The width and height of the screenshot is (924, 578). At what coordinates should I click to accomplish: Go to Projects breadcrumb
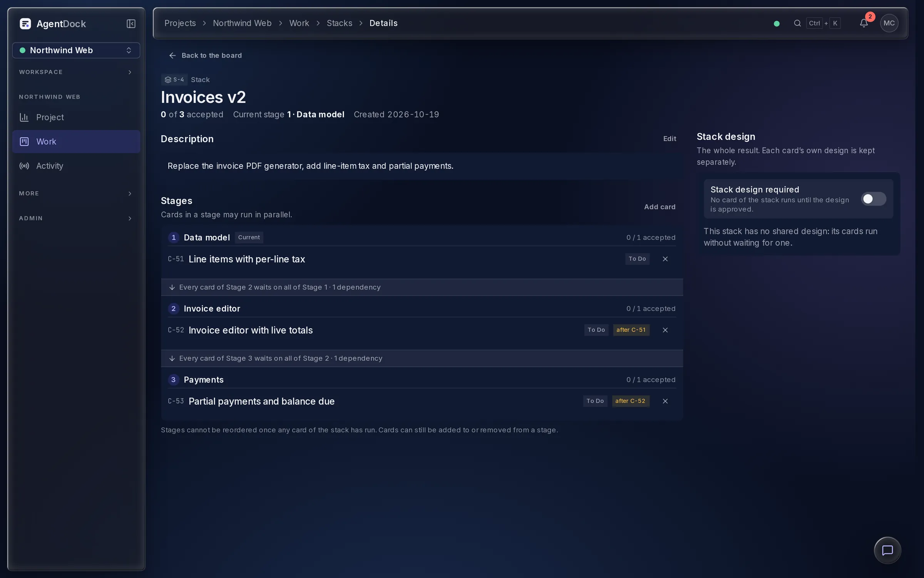click(x=180, y=23)
